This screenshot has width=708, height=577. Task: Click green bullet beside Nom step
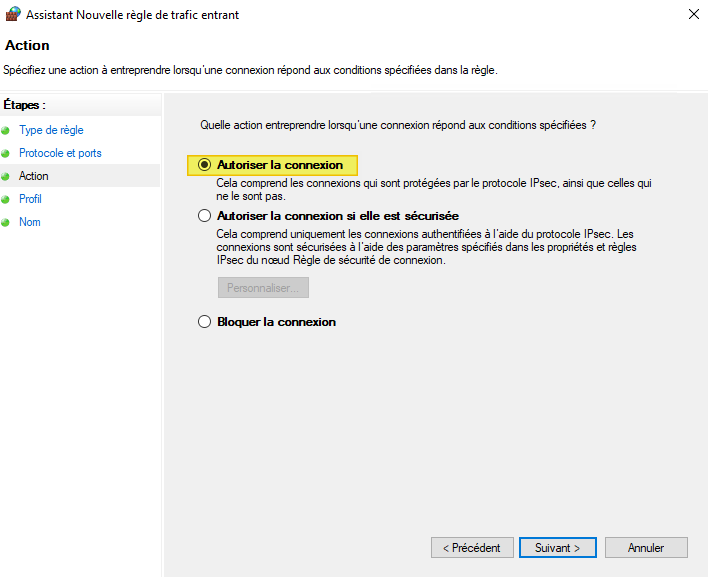(x=6, y=223)
